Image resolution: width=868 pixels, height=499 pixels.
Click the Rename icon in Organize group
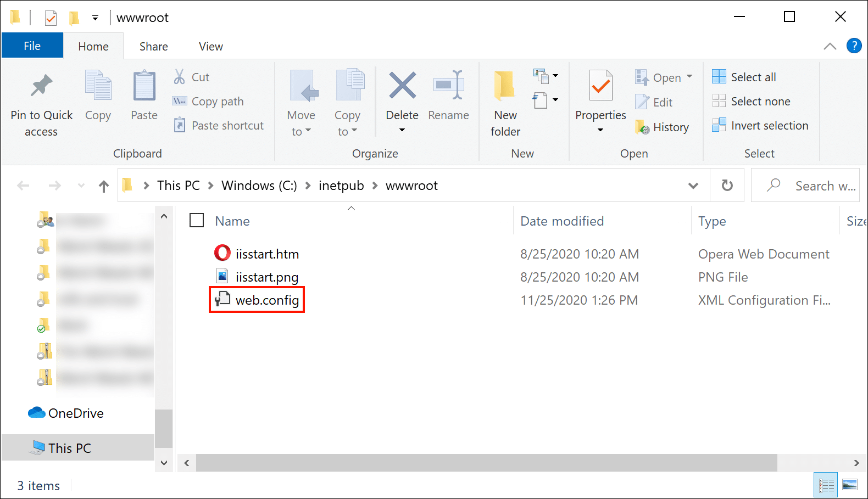coord(448,86)
